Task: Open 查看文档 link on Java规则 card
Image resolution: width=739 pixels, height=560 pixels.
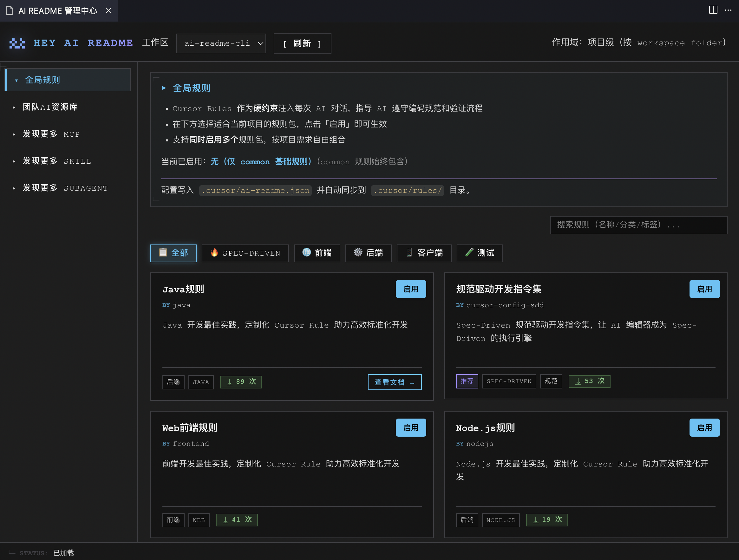Action: click(x=395, y=382)
